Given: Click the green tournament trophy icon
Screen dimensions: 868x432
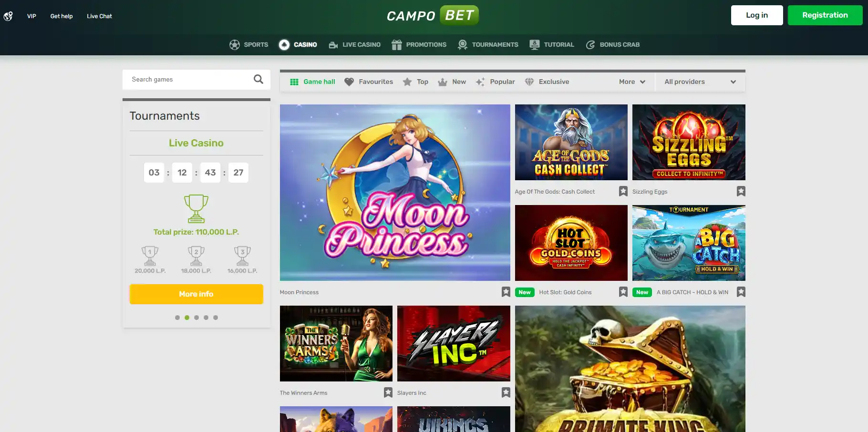Looking at the screenshot, I should click(x=196, y=209).
